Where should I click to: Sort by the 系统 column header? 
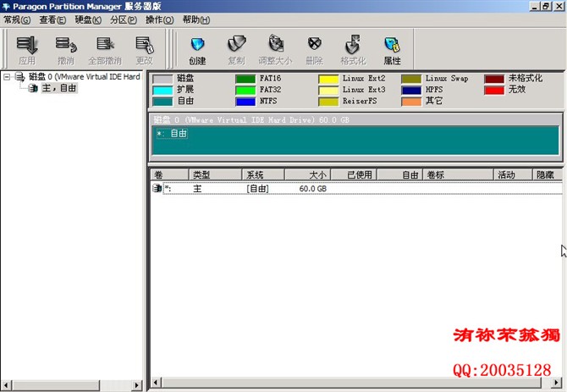click(263, 175)
